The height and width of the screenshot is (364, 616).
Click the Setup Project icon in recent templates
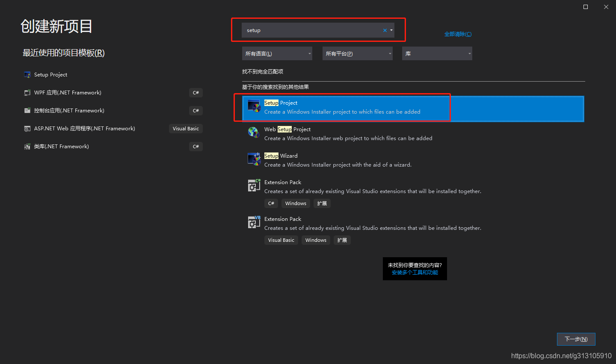(27, 75)
